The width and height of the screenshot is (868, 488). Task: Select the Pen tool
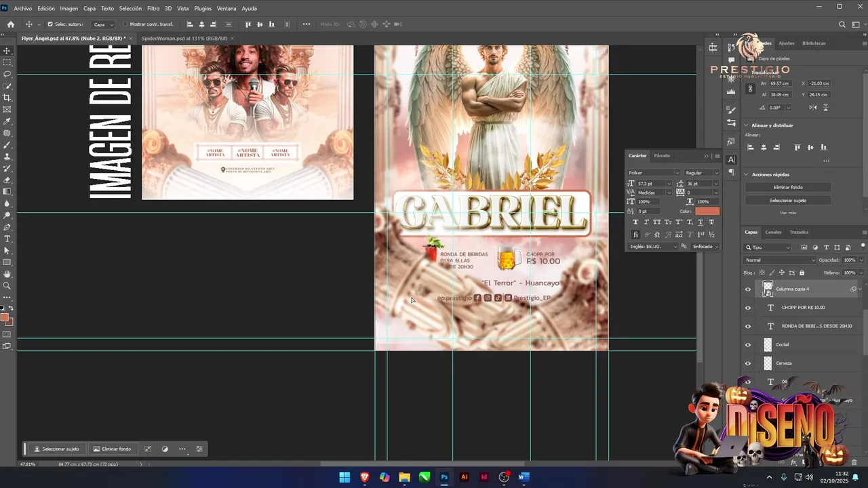tap(7, 227)
